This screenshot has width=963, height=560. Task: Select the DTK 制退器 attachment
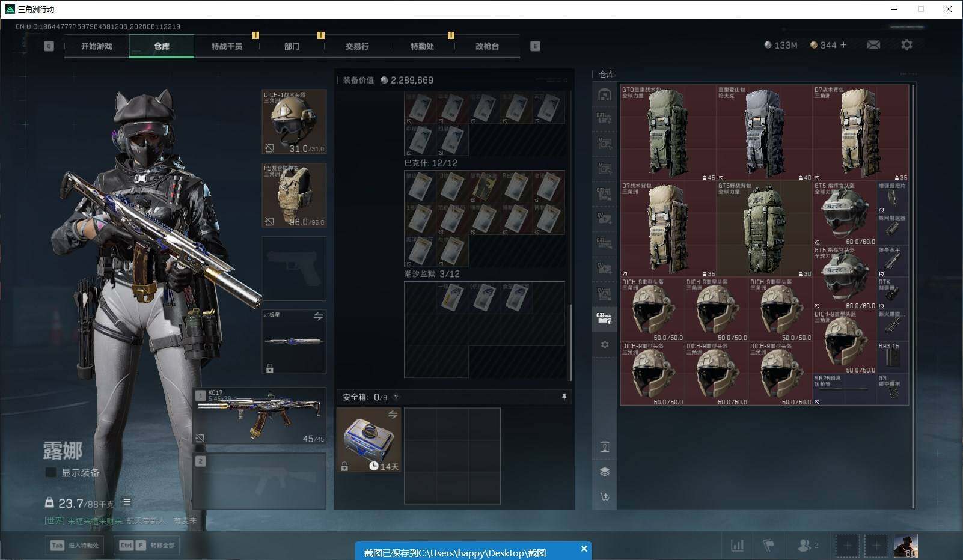tap(893, 293)
